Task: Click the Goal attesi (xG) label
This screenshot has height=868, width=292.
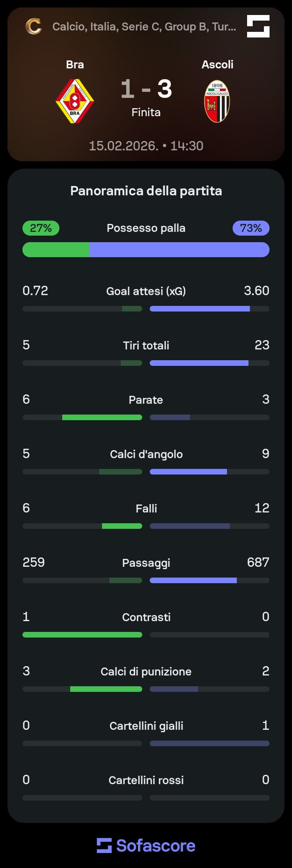Action: coord(146,291)
